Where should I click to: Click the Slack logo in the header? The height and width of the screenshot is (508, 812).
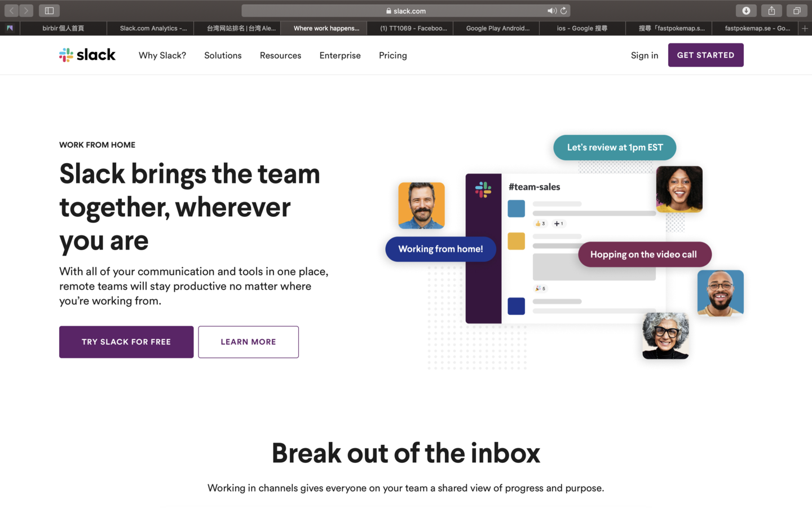coord(87,55)
